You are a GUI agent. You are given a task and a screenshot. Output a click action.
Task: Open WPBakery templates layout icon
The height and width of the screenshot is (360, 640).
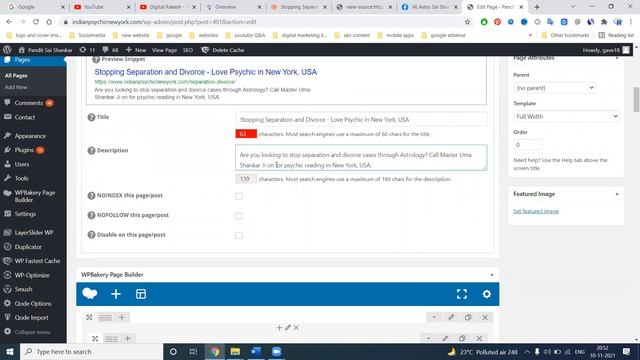[141, 294]
